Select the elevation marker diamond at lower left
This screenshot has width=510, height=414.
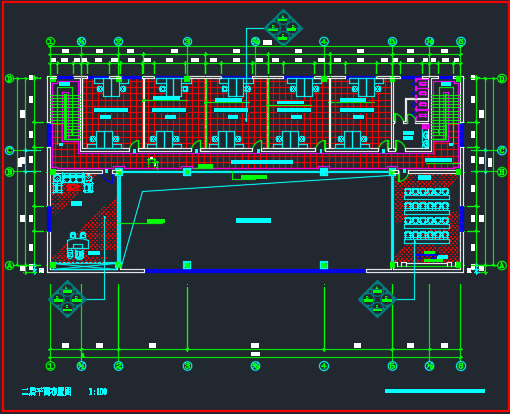(x=68, y=299)
